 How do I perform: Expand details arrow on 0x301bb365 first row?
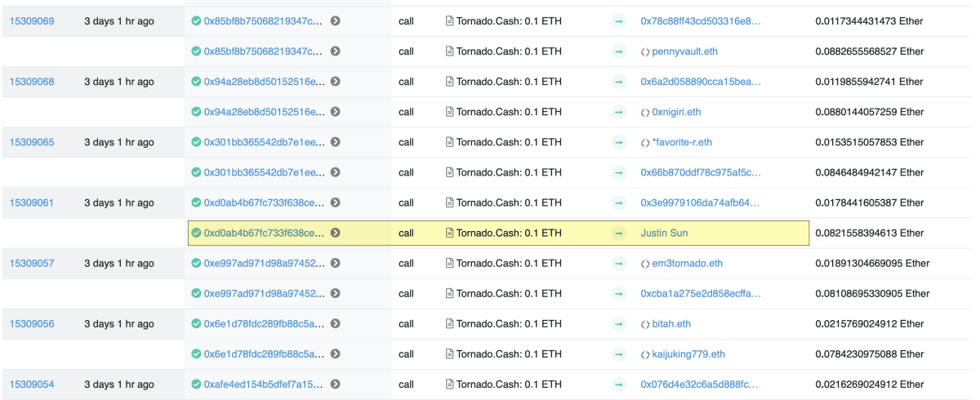336,142
